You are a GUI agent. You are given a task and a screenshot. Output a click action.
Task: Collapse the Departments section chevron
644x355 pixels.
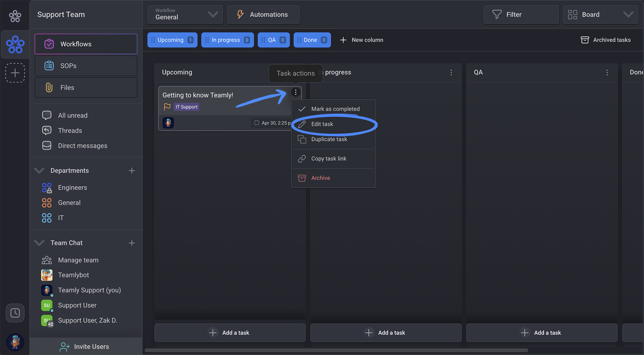coord(40,170)
